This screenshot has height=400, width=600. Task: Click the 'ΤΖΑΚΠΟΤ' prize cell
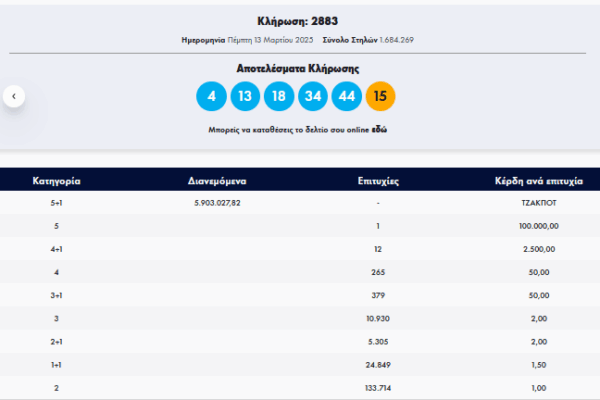coord(538,203)
